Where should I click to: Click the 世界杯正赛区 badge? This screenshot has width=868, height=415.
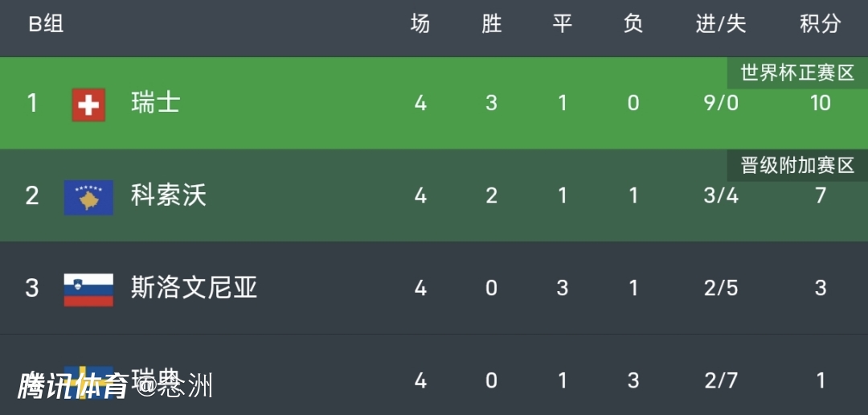(x=797, y=73)
